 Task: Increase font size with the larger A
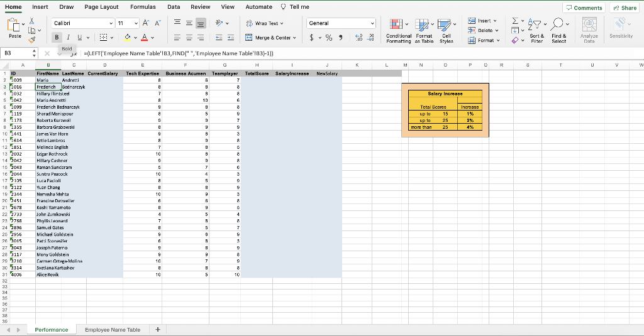coord(146,23)
